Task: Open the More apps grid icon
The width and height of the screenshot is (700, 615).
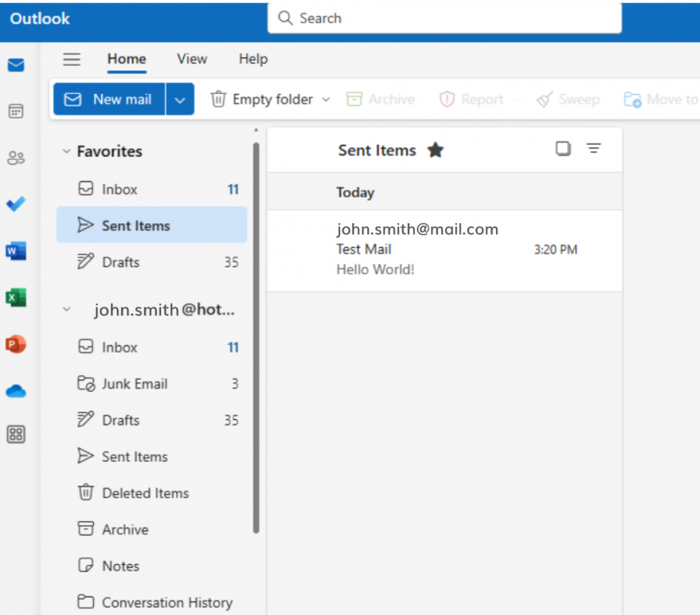Action: pyautogui.click(x=15, y=435)
